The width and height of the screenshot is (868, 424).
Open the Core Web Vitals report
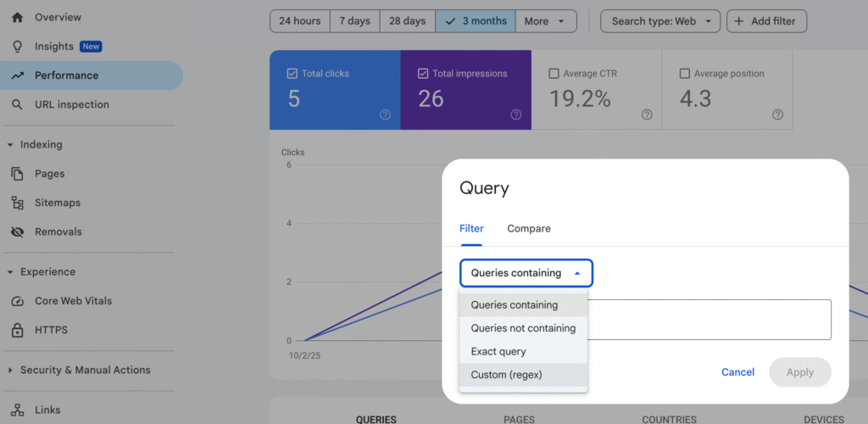(x=73, y=301)
